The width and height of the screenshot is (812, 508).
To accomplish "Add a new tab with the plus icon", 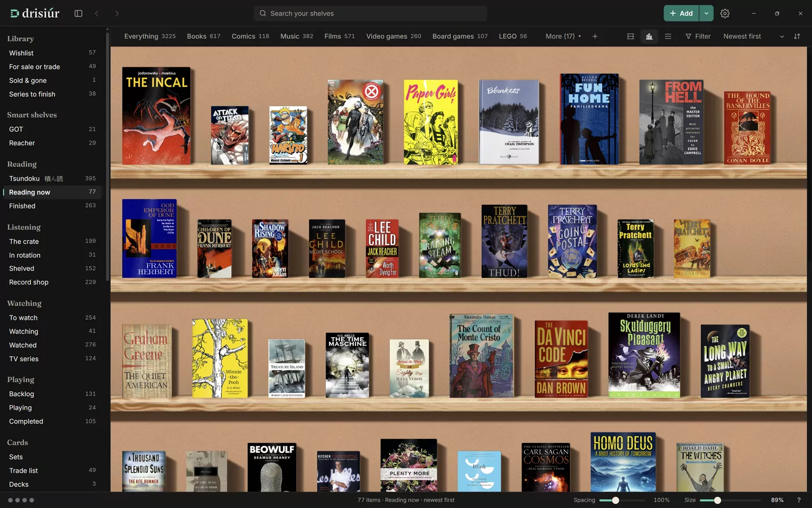I will pos(595,36).
